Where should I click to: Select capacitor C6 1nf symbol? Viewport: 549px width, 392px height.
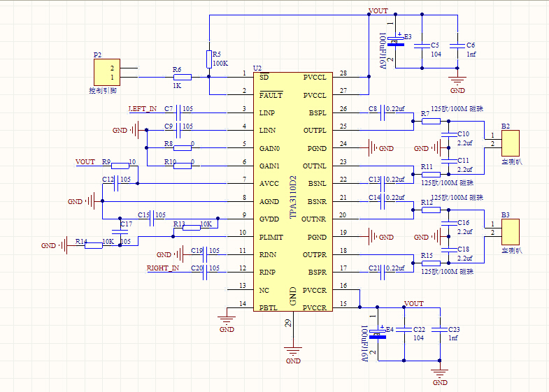click(457, 46)
